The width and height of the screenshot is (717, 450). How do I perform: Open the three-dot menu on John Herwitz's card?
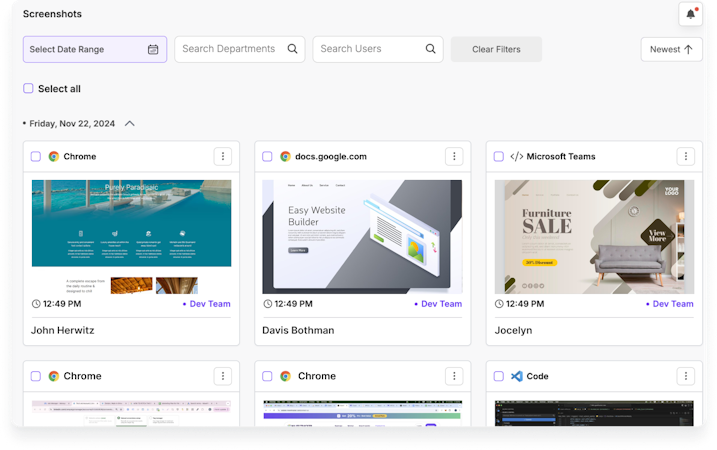(223, 156)
